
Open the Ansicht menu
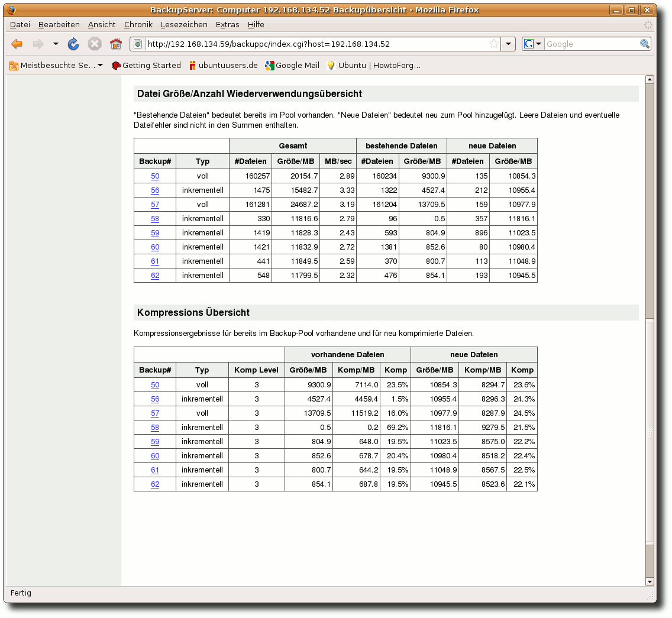[x=102, y=24]
